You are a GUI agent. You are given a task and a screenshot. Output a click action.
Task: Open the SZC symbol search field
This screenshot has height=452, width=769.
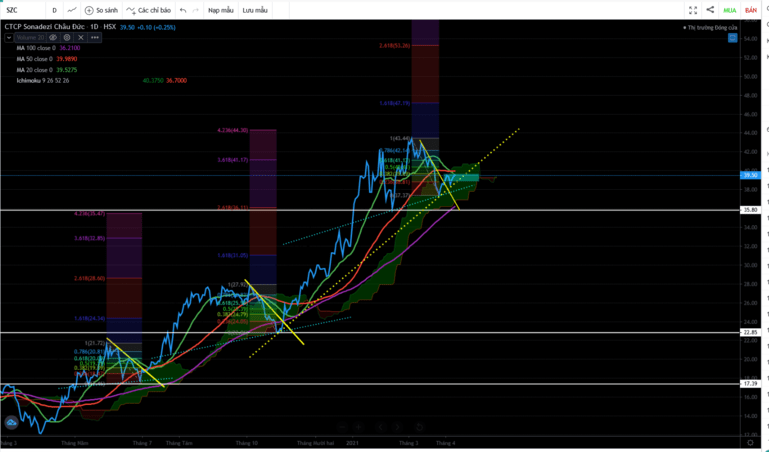pos(22,10)
